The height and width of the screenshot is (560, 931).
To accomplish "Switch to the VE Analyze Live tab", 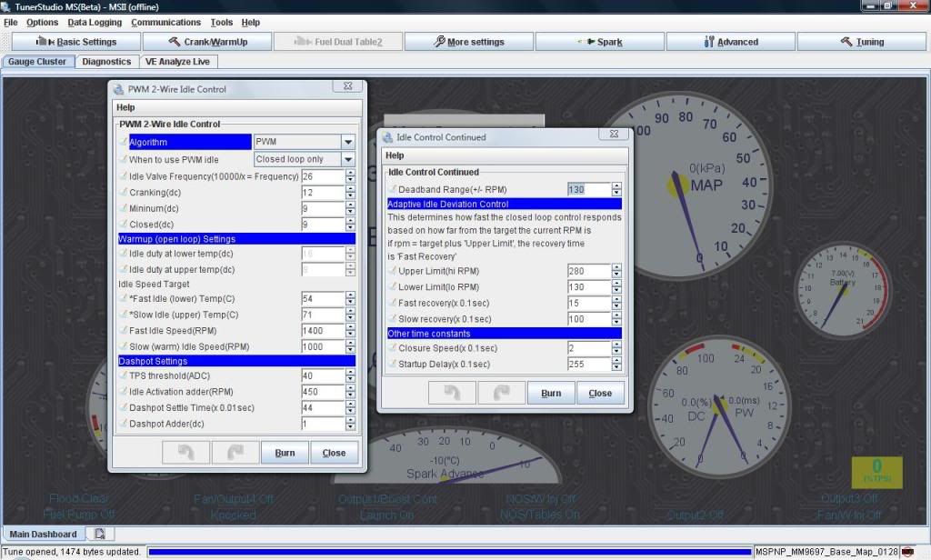I will [177, 61].
